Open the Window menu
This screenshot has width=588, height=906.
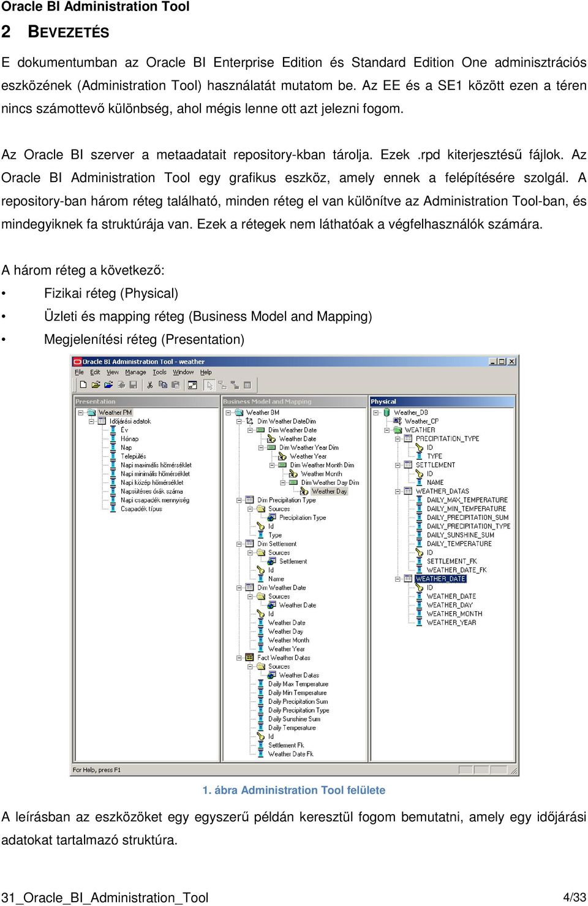183,372
